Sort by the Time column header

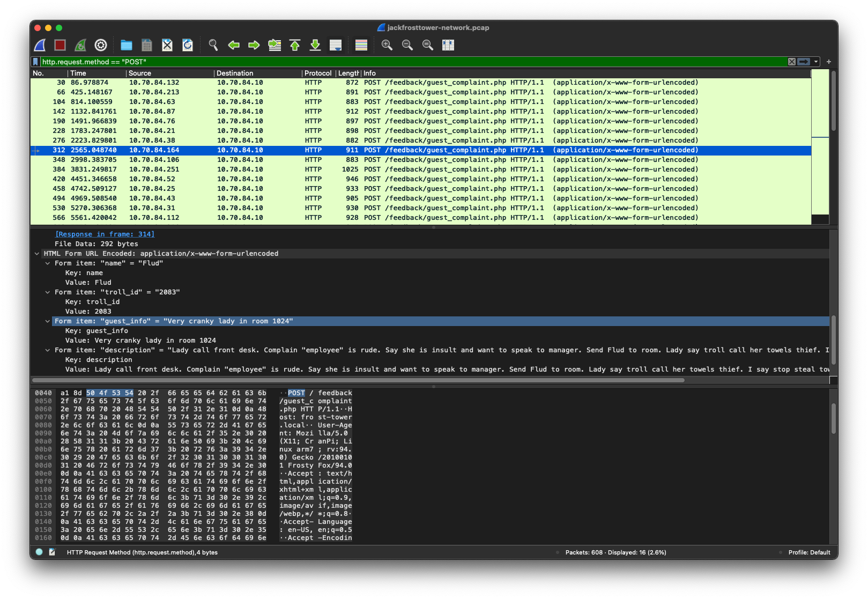coord(97,73)
